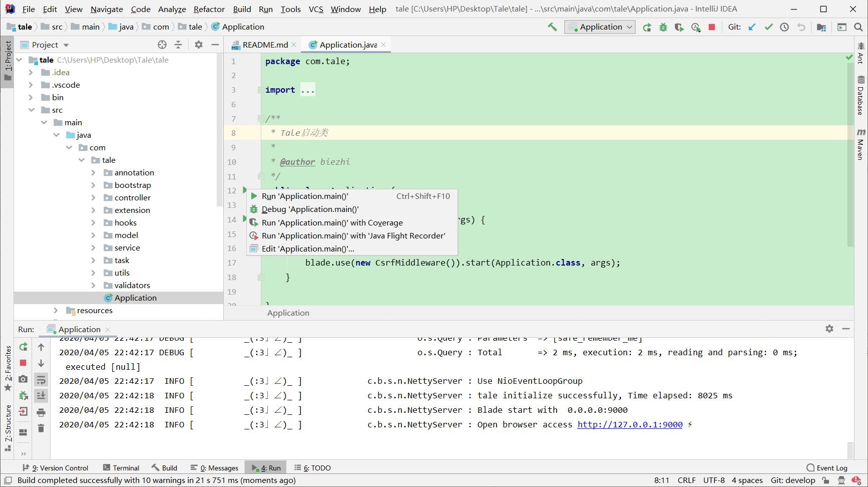
Task: Choose Debug 'Application.main()' from popup
Action: click(x=352, y=209)
